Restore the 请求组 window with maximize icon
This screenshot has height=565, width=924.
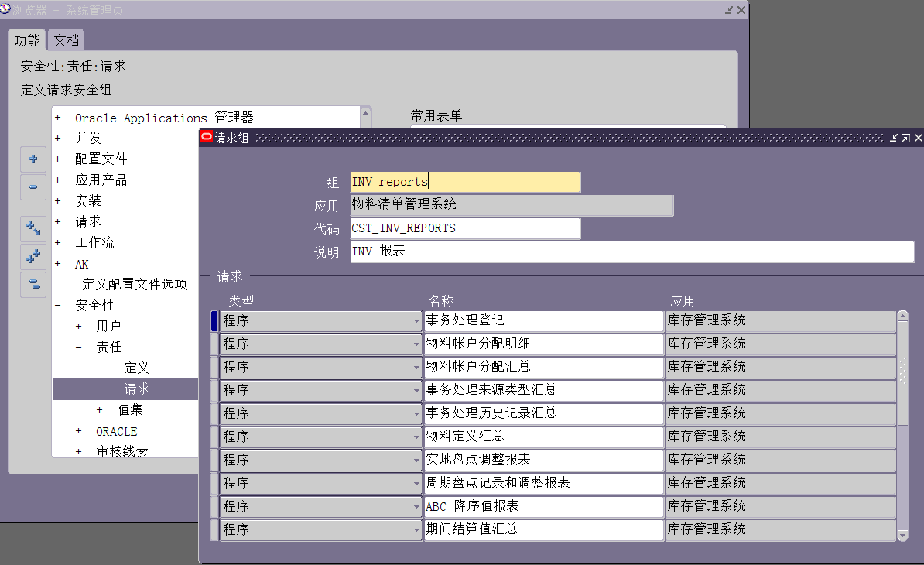click(x=905, y=138)
